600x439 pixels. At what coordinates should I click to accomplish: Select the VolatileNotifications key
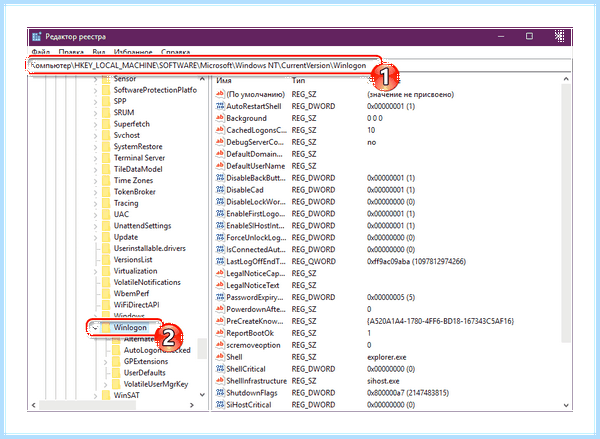(147, 282)
